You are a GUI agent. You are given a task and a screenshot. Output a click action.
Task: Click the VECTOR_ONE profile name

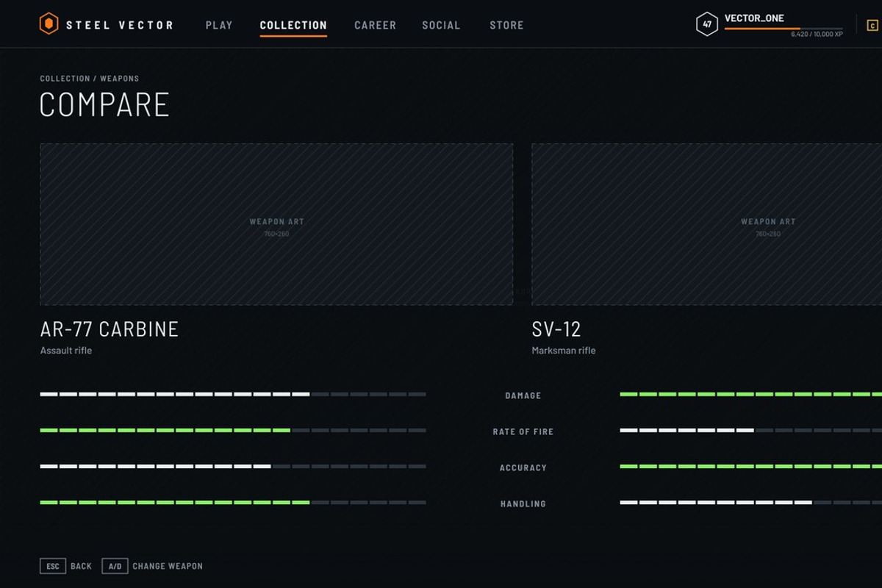pyautogui.click(x=754, y=18)
